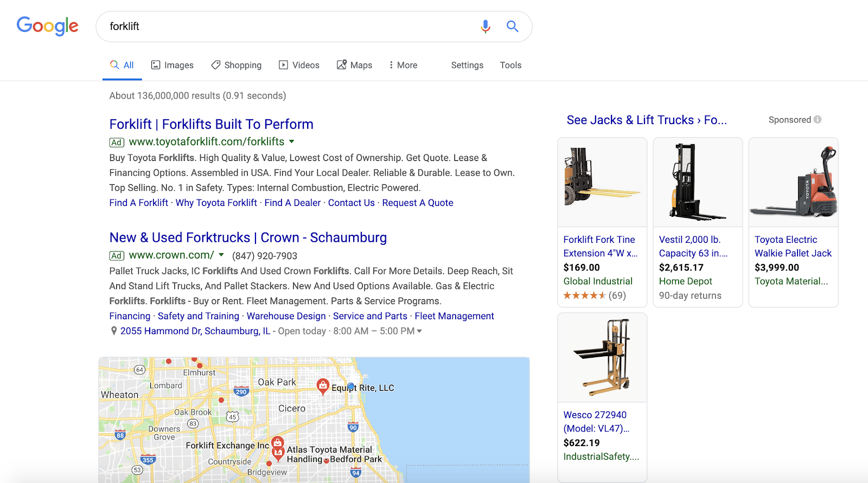Click the 'Wesco 272940 (Model: VL47)' product title
Image resolution: width=868 pixels, height=483 pixels.
click(597, 422)
